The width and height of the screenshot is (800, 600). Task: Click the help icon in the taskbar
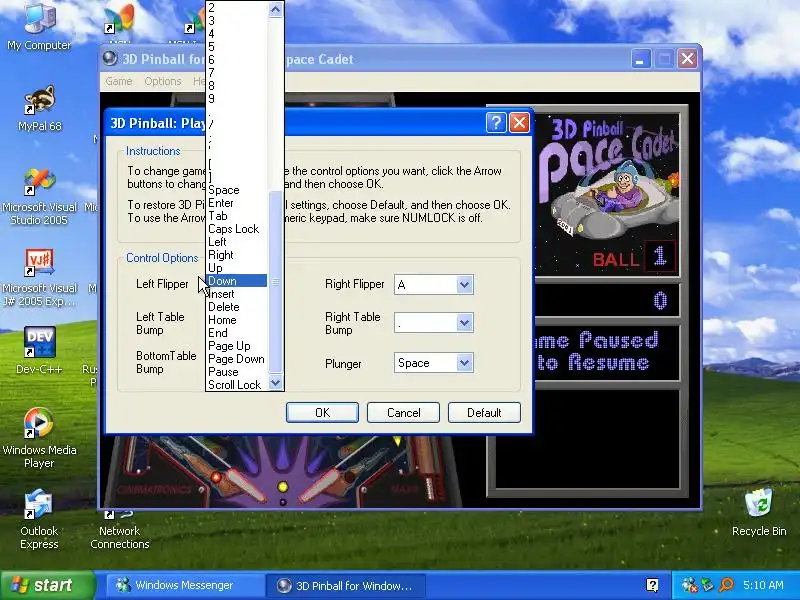[x=652, y=585]
